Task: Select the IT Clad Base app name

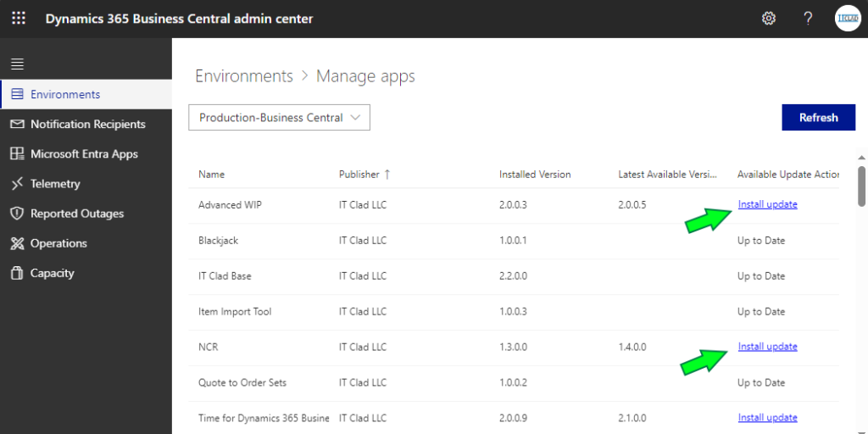Action: coord(225,276)
